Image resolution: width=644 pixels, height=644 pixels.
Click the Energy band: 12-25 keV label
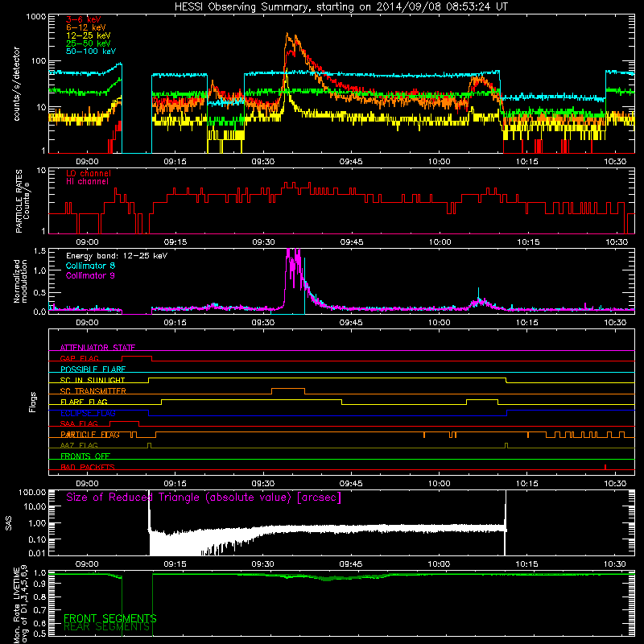pos(117,256)
